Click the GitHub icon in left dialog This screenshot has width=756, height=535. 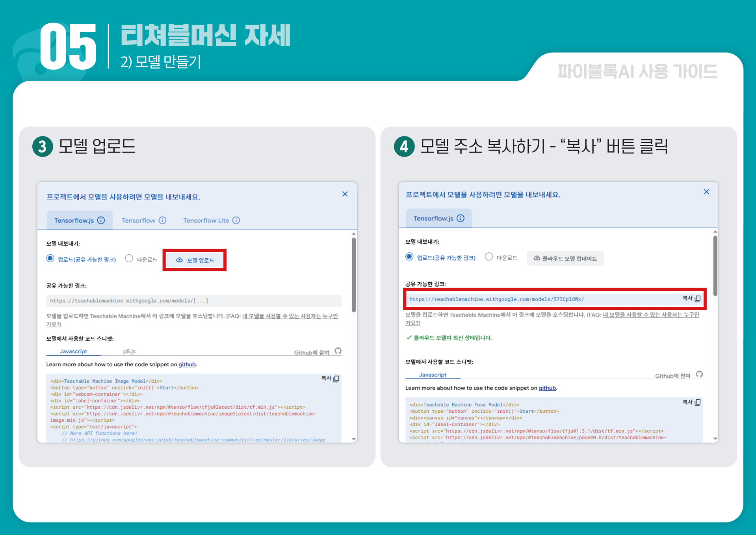[338, 351]
